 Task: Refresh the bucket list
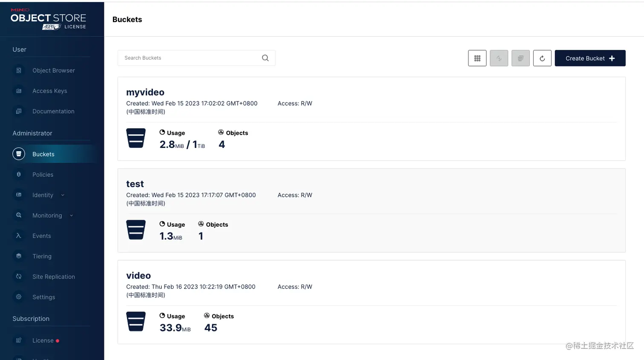542,58
